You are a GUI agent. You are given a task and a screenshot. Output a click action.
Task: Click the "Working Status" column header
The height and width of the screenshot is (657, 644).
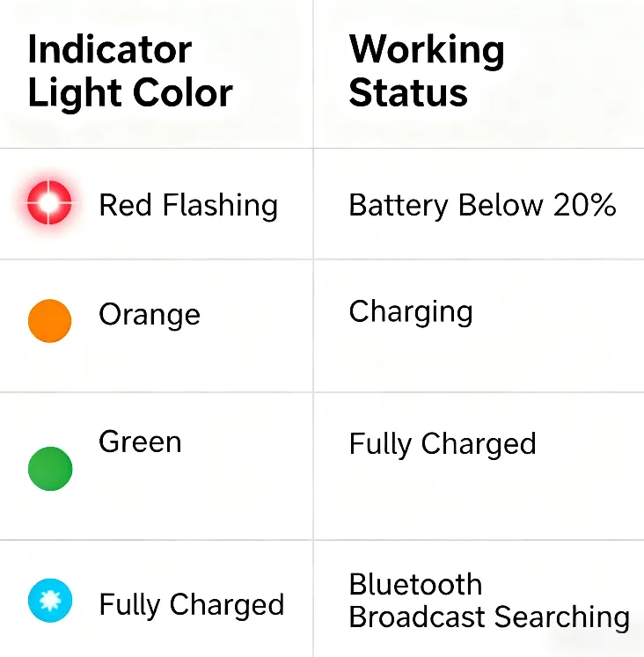[427, 71]
